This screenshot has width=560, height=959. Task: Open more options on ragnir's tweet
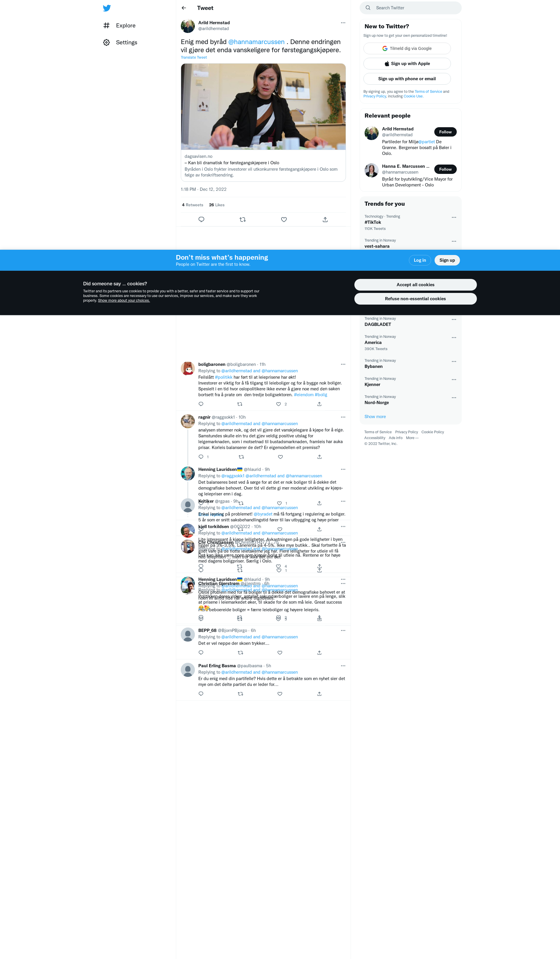[x=343, y=417]
